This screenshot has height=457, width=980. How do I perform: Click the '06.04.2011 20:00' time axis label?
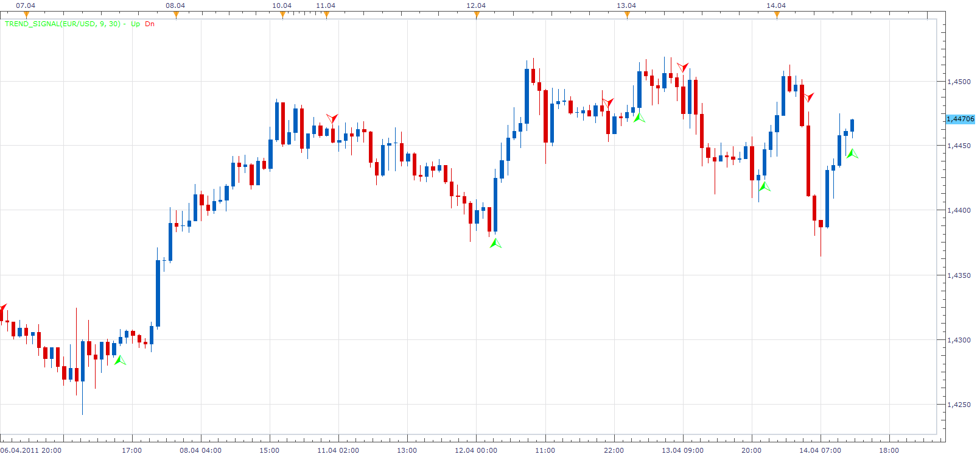31,450
